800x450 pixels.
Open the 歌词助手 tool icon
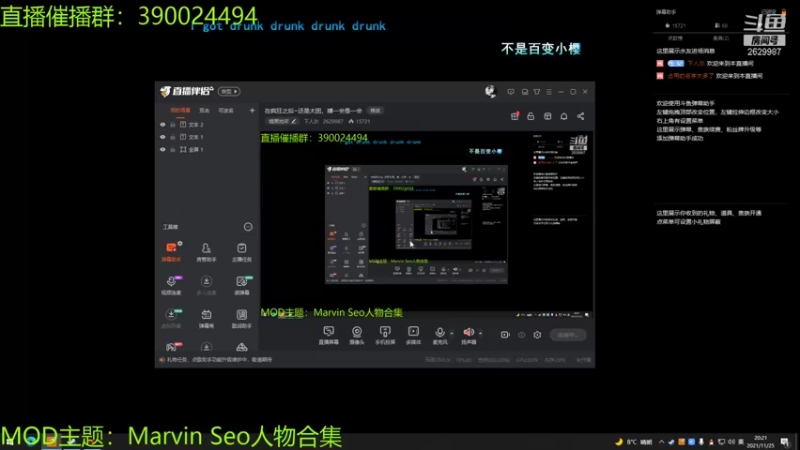241,318
